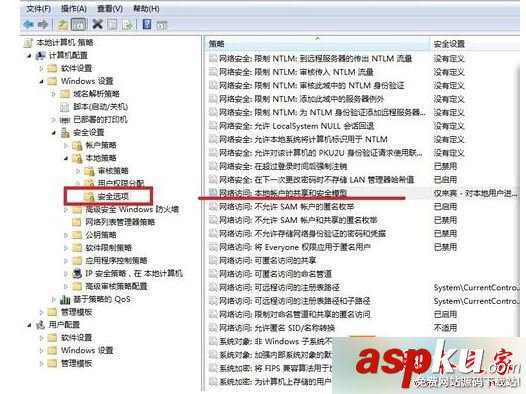
Task: Open the 操作(A) menu
Action: [74, 9]
